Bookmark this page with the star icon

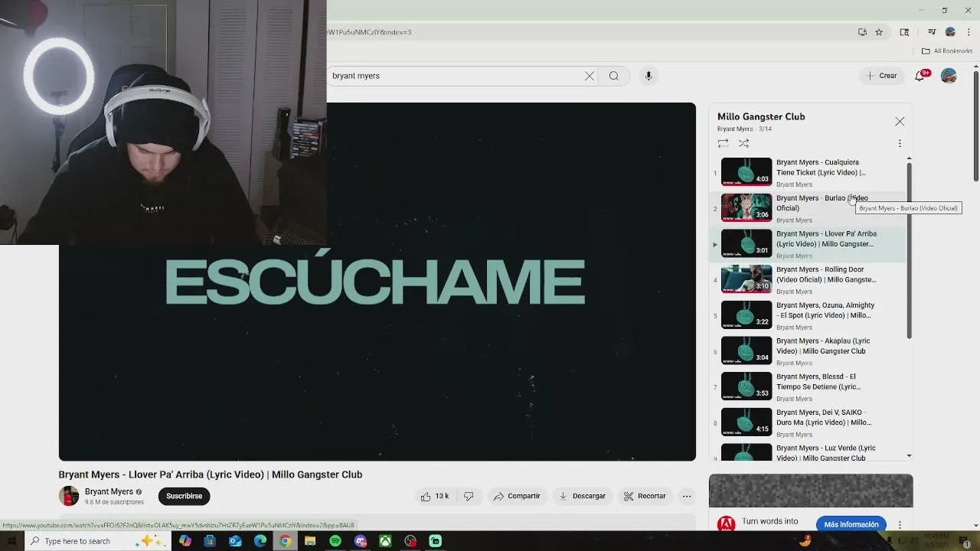[x=879, y=32]
